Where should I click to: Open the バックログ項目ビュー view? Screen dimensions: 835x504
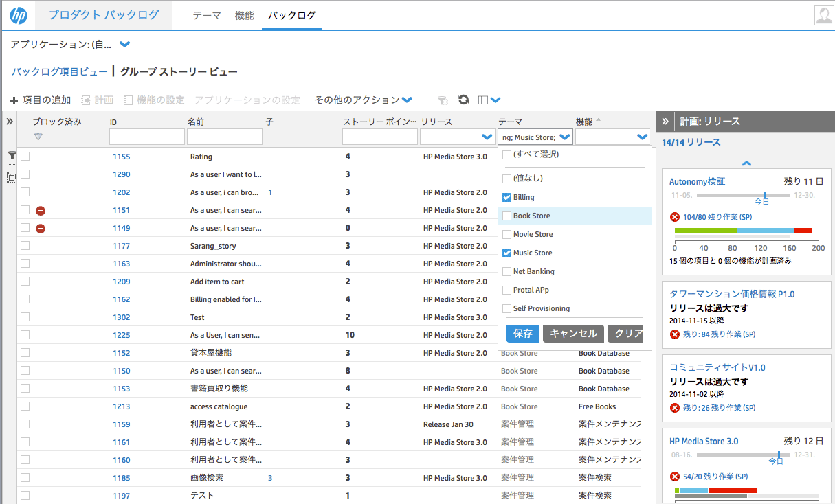pos(60,71)
